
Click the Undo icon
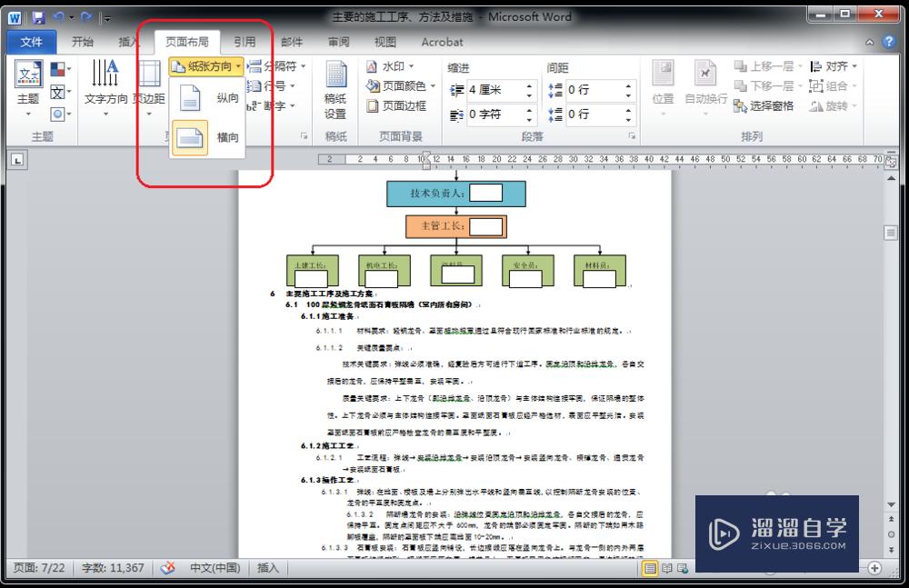click(x=58, y=18)
